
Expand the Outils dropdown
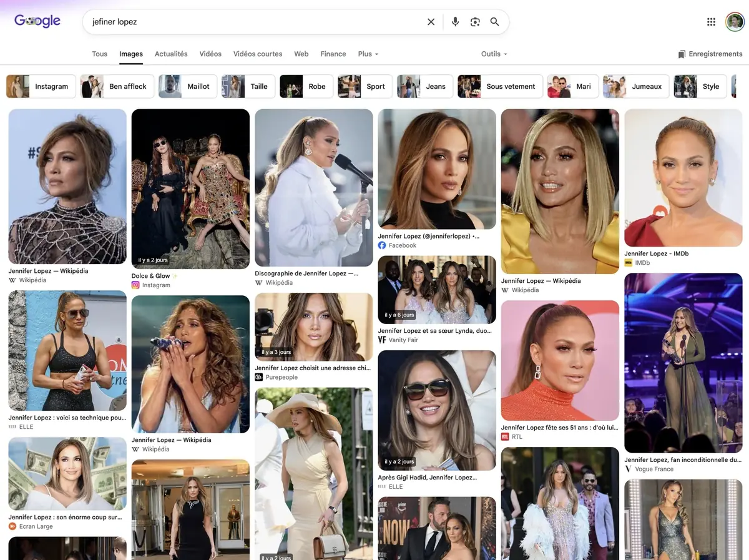494,54
